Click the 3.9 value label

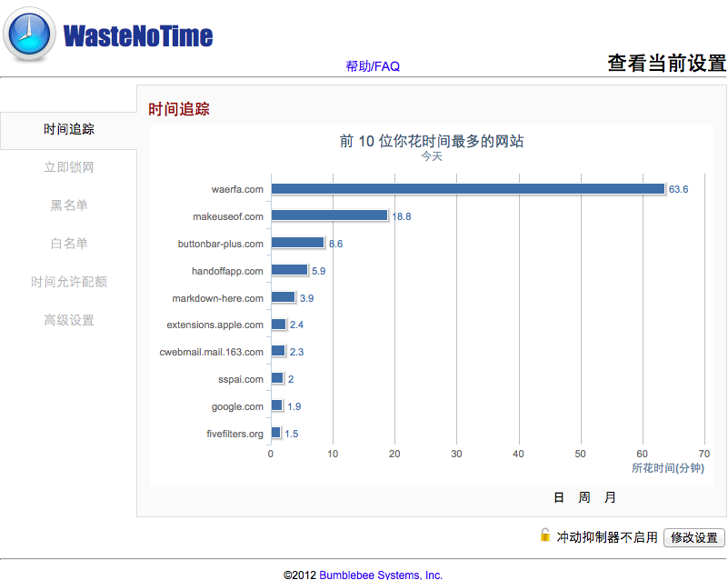306,298
